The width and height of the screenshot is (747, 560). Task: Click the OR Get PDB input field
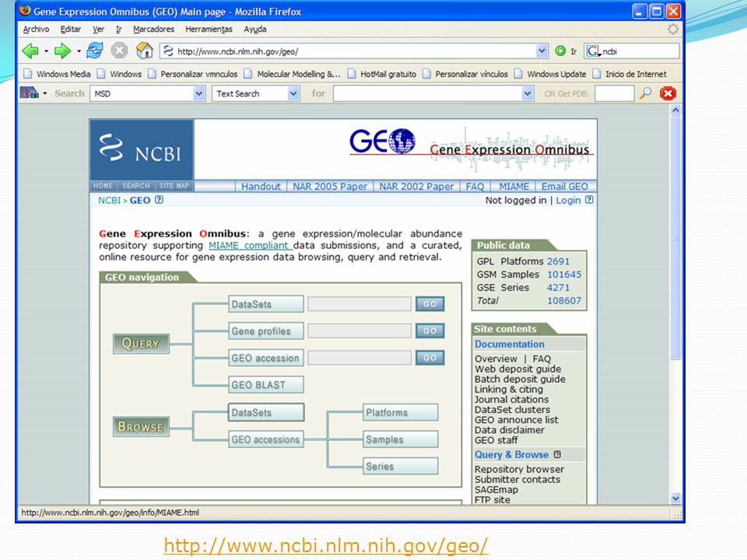point(615,93)
